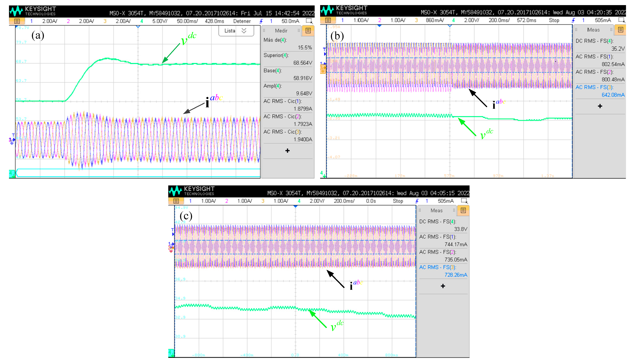
Task: Open main menu icon in panel (c)
Action: point(176,201)
